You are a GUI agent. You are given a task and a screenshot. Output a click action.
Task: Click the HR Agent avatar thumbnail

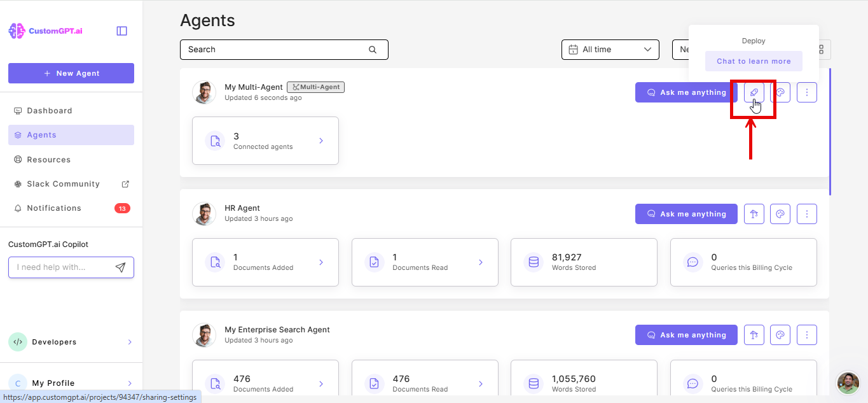[x=204, y=214]
